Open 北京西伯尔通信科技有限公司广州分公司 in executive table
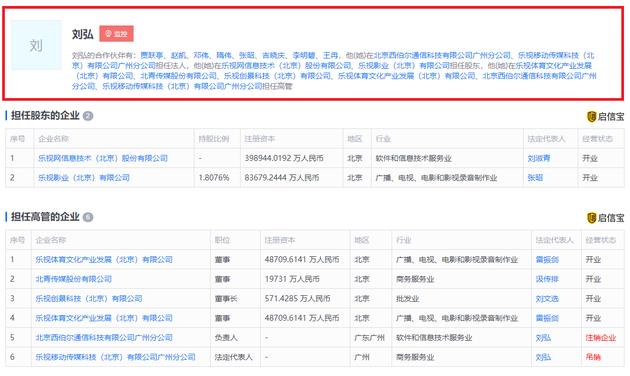 click(104, 337)
